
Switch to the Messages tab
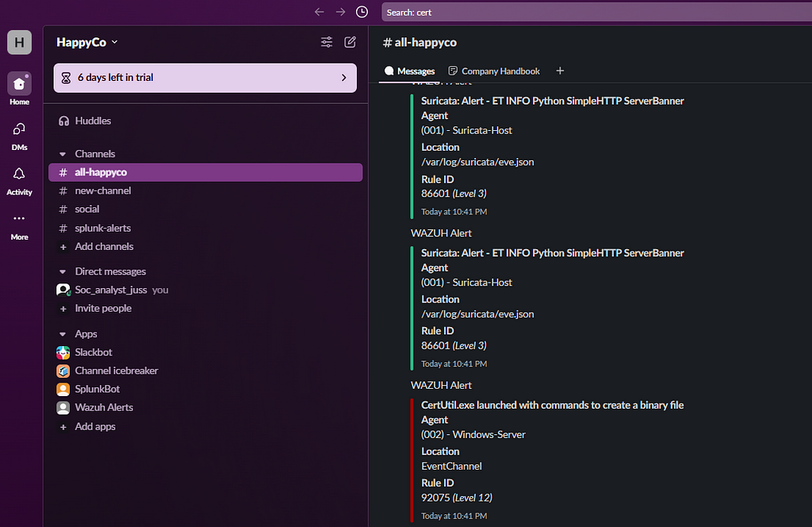[x=410, y=71]
